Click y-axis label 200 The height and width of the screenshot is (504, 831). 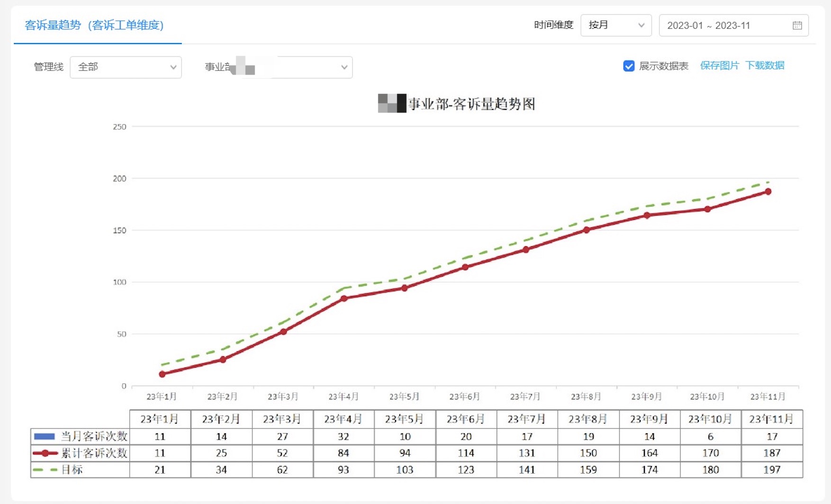point(119,179)
